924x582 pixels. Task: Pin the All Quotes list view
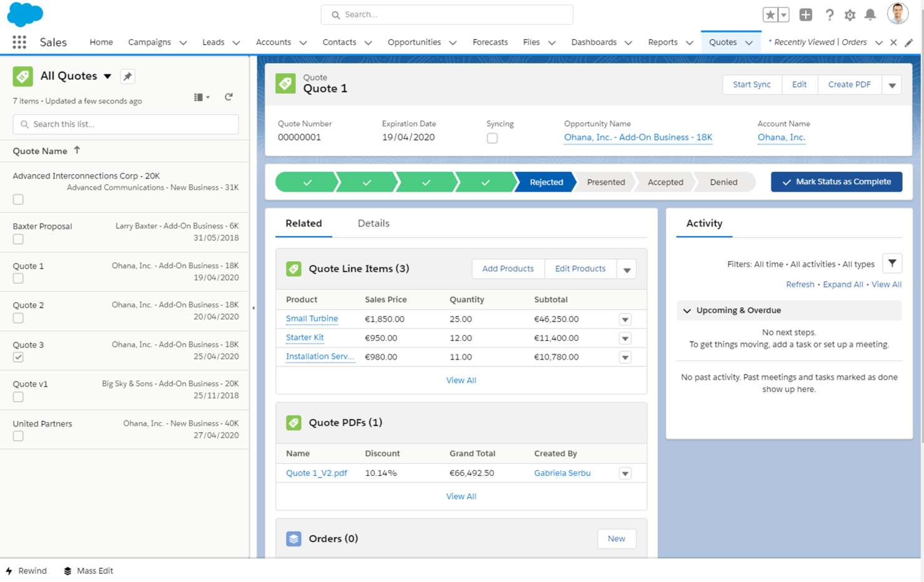click(127, 76)
